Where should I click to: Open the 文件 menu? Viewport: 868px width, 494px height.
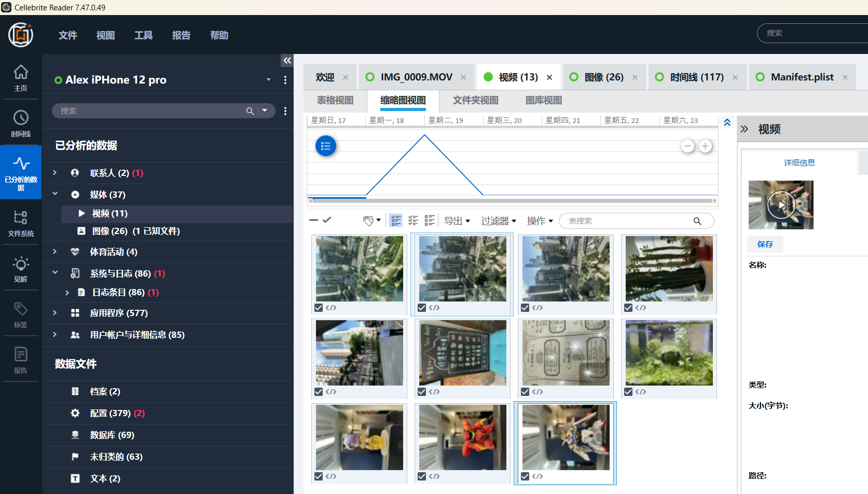tap(68, 35)
